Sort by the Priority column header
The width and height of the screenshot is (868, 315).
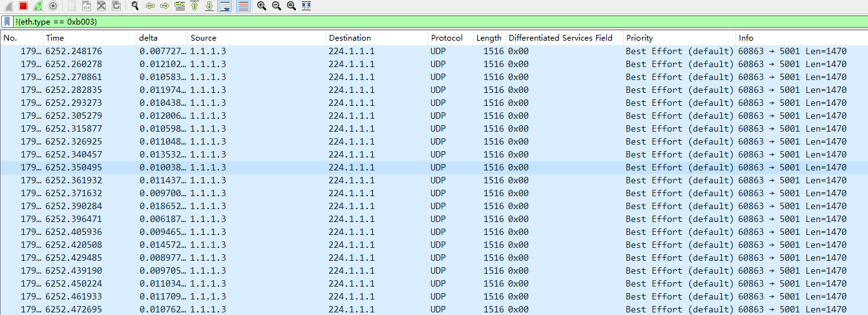[x=679, y=38]
